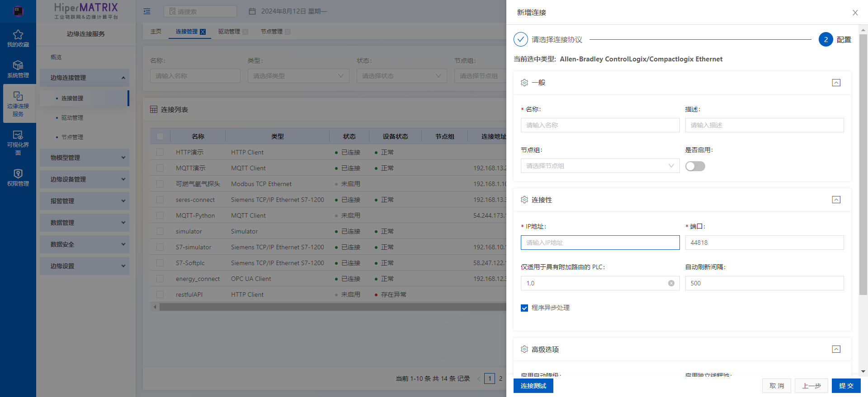The height and width of the screenshot is (397, 868).
Task: Collapse the 一般 section
Action: tap(836, 83)
